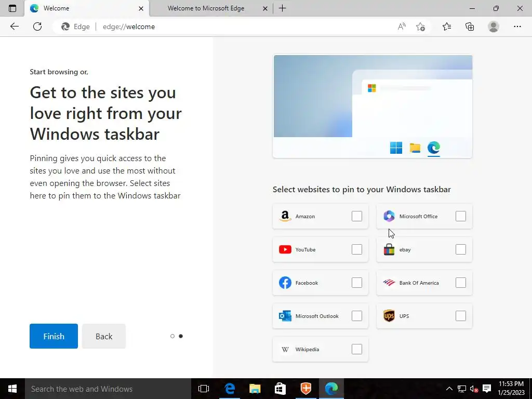Open the Collections icon
The width and height of the screenshot is (532, 399).
470,26
